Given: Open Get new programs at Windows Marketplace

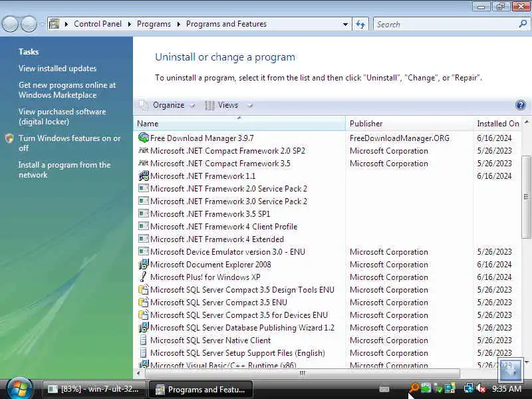Looking at the screenshot, I should [x=67, y=90].
